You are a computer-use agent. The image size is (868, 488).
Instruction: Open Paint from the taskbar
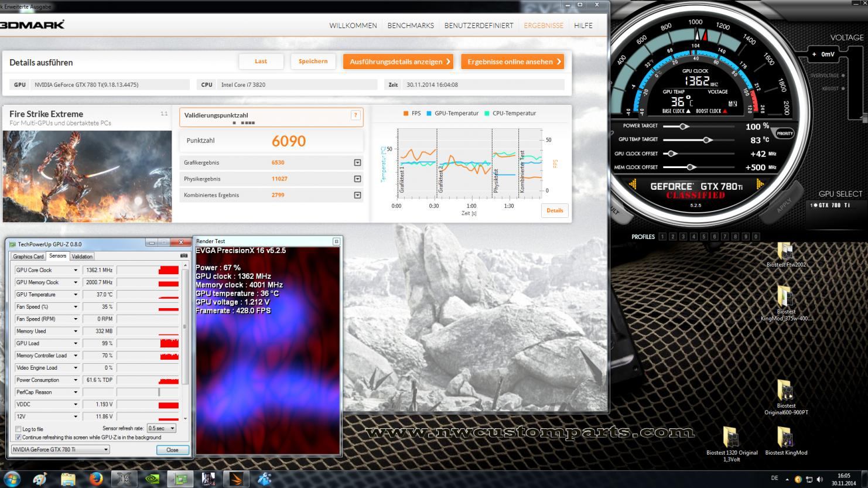(40, 479)
